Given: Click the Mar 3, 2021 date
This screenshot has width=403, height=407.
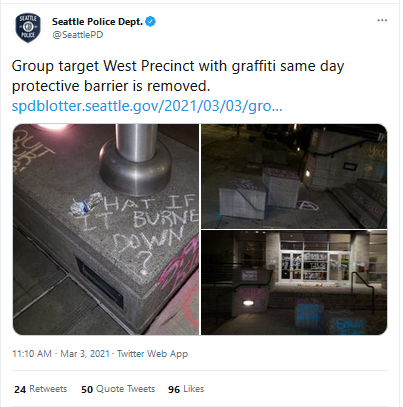Looking at the screenshot, I should [x=85, y=354].
